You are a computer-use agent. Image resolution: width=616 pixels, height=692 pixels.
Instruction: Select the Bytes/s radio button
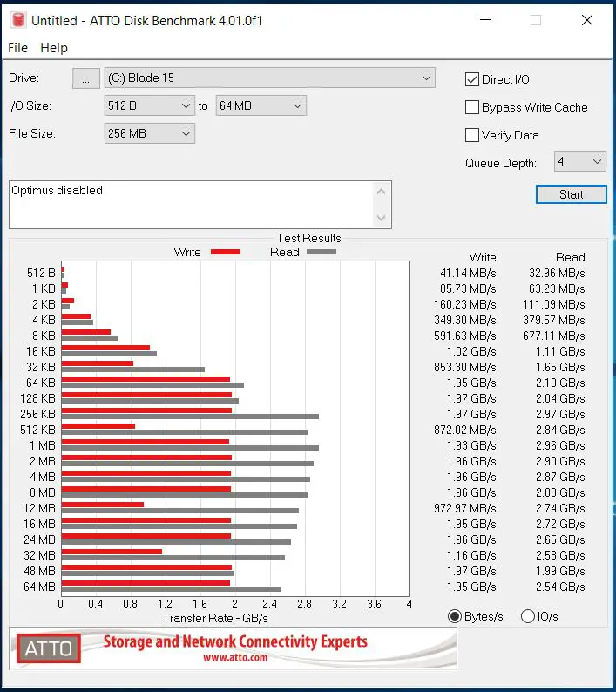(455, 616)
